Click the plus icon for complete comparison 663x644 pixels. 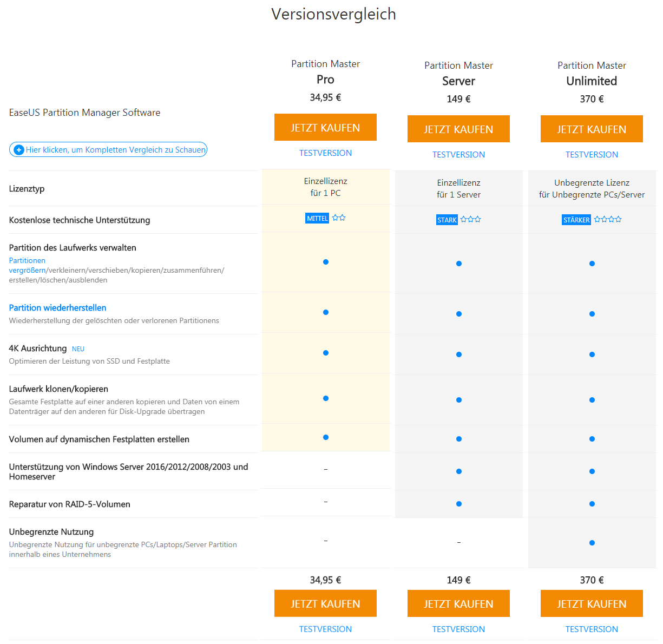[x=18, y=150]
